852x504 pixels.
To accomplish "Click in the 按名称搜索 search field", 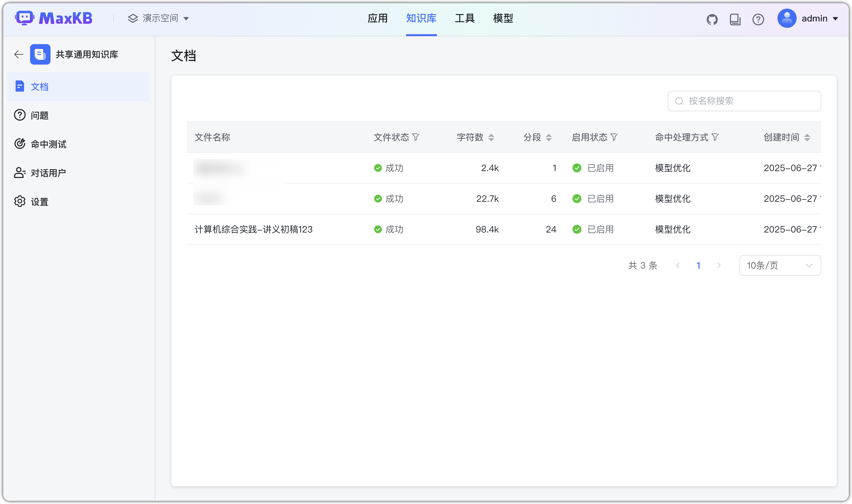I will [744, 101].
